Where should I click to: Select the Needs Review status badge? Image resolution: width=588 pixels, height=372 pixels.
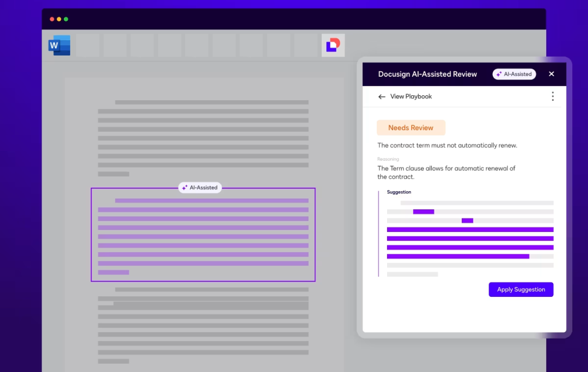[x=411, y=128]
